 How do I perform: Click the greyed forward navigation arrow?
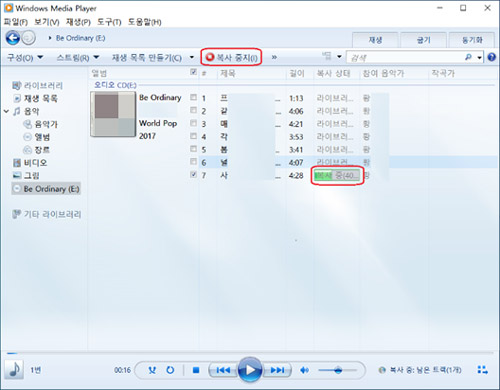pyautogui.click(x=29, y=38)
